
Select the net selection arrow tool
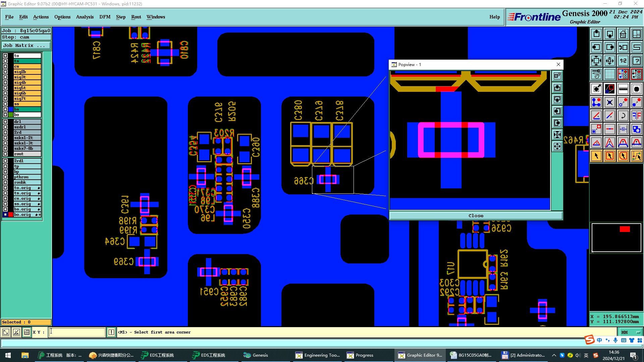pos(636,156)
